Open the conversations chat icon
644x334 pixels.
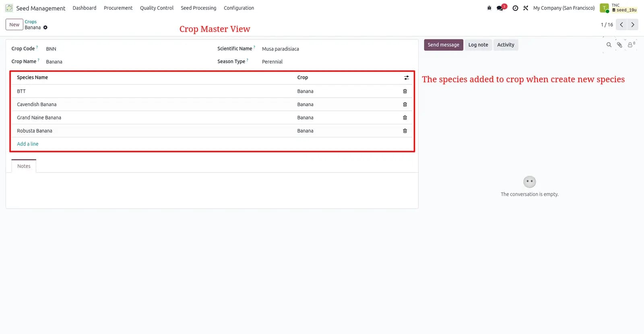coord(500,8)
